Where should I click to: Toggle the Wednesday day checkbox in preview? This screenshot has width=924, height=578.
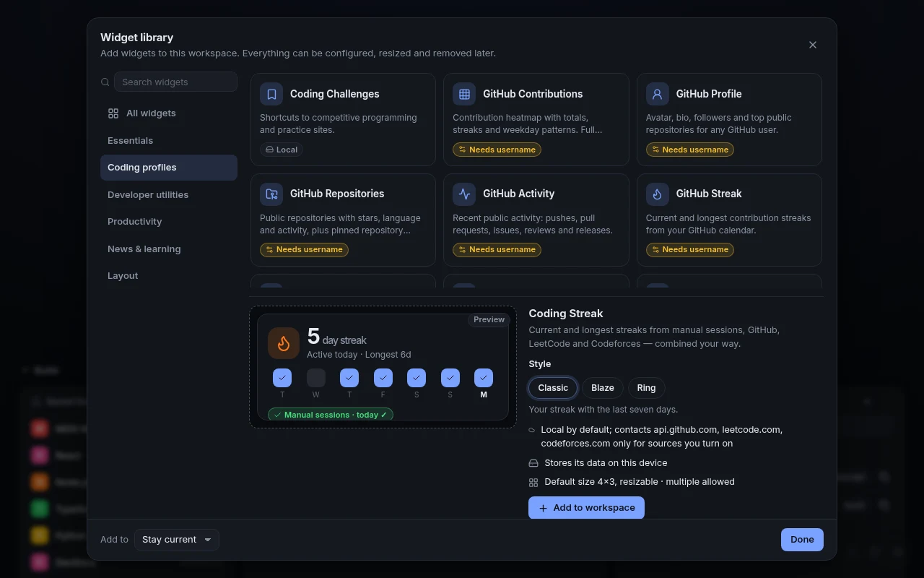click(316, 378)
